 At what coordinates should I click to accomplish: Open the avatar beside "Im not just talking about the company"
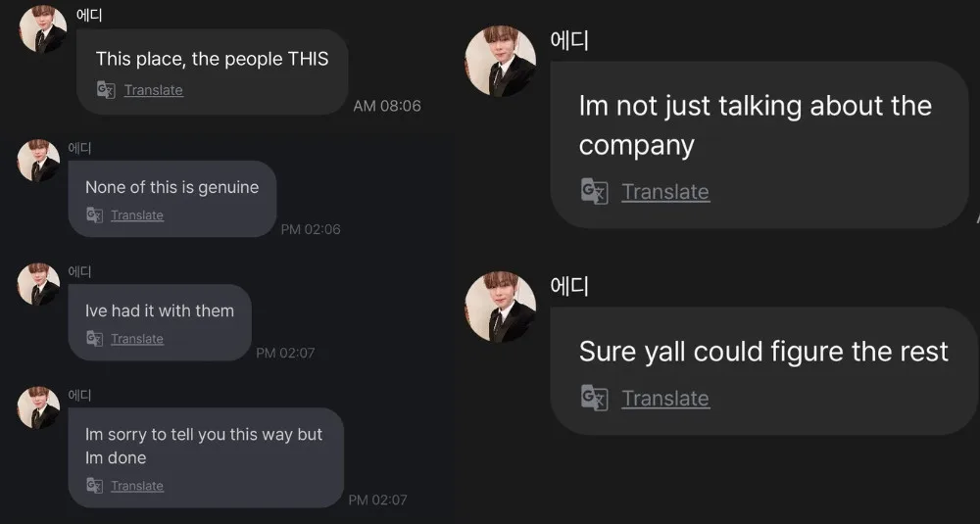pos(501,61)
